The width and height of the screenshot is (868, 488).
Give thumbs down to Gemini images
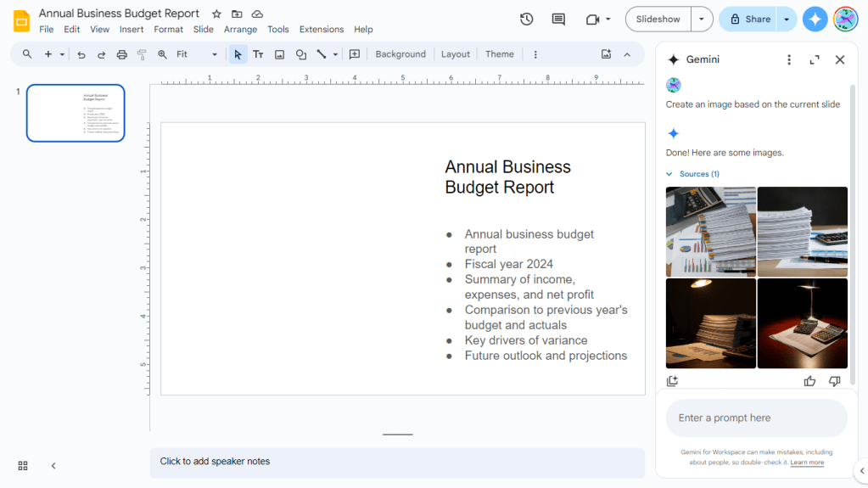[x=834, y=381]
